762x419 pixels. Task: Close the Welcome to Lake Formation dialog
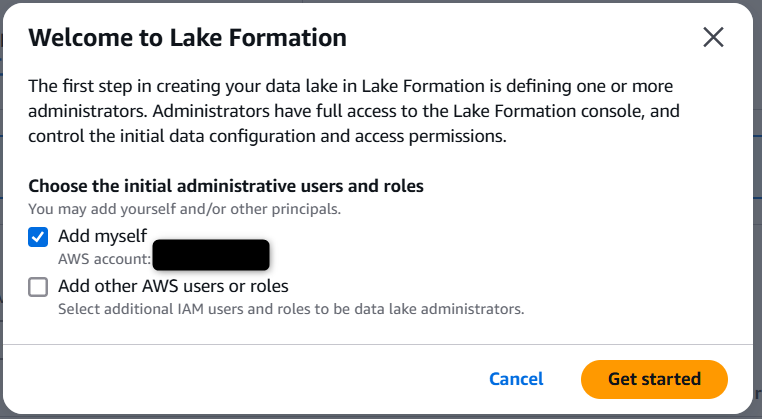coord(713,37)
